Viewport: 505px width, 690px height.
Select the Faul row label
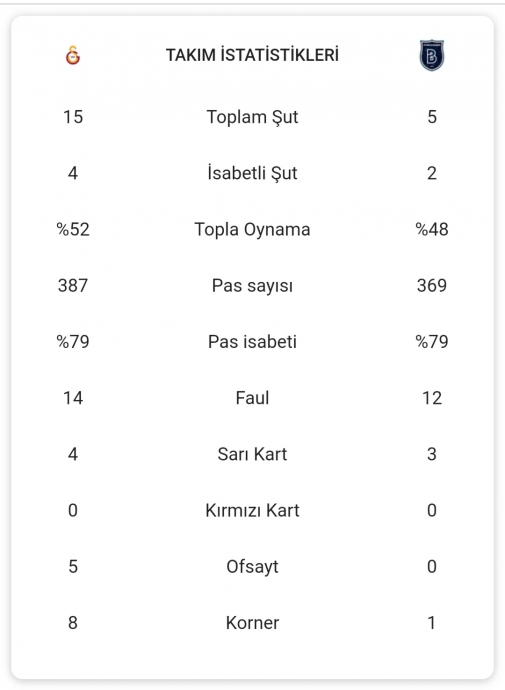point(252,398)
